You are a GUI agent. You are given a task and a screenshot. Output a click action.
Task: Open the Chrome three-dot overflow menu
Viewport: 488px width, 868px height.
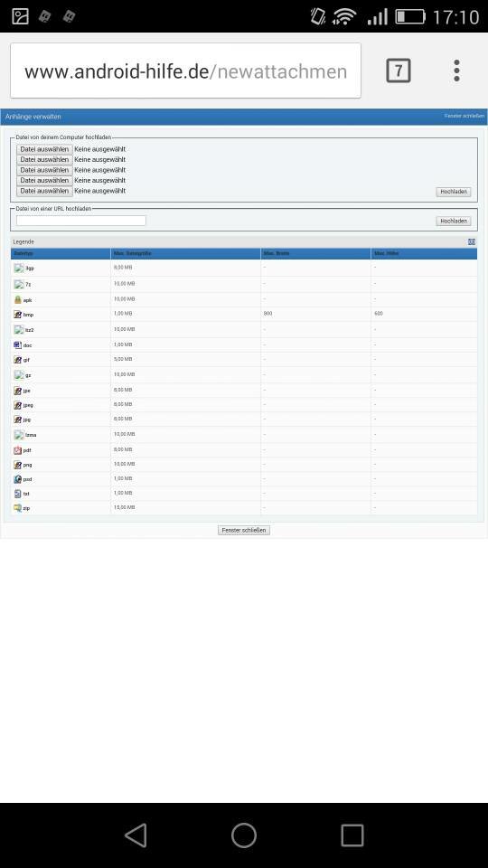click(456, 71)
